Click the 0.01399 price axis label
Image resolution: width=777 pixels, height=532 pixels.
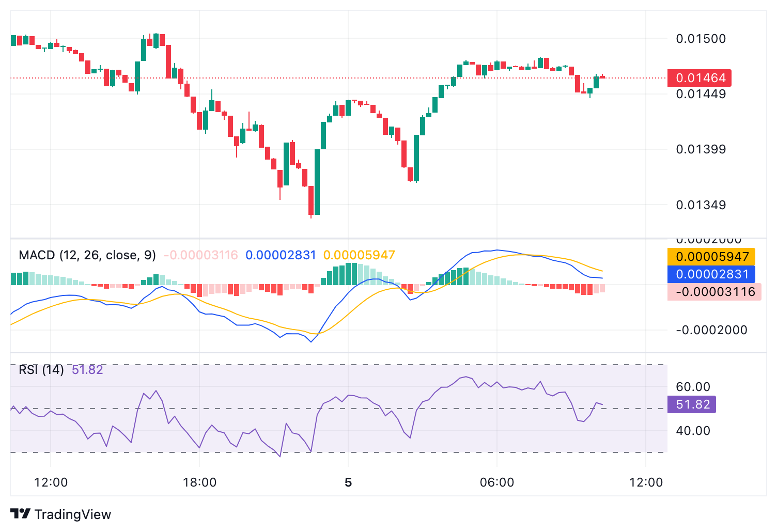click(701, 149)
